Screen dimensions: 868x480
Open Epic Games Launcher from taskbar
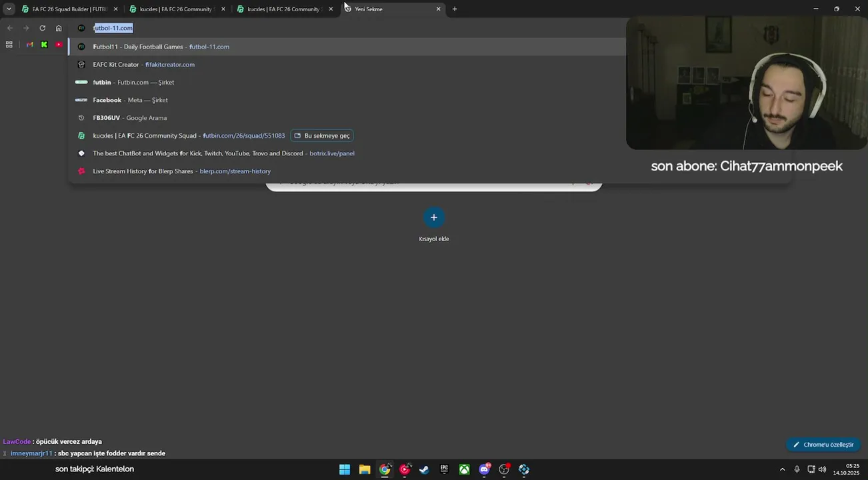coord(444,469)
